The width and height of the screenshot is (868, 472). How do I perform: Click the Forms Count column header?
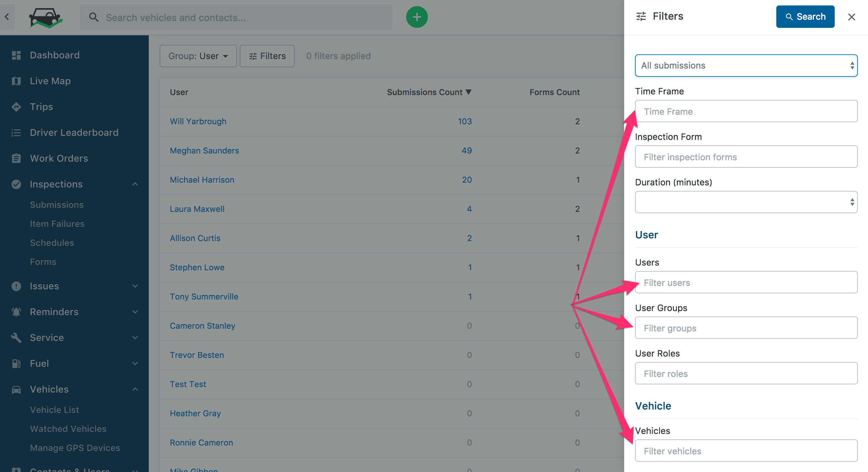pos(555,92)
